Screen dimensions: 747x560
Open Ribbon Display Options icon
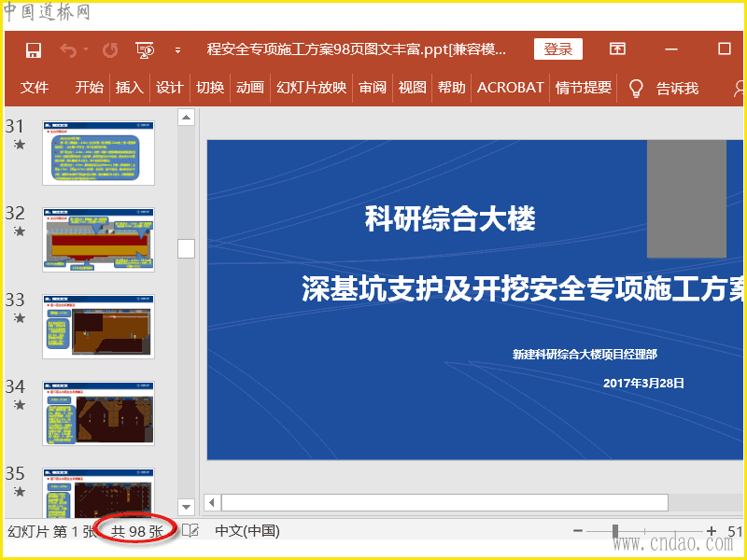tap(617, 49)
